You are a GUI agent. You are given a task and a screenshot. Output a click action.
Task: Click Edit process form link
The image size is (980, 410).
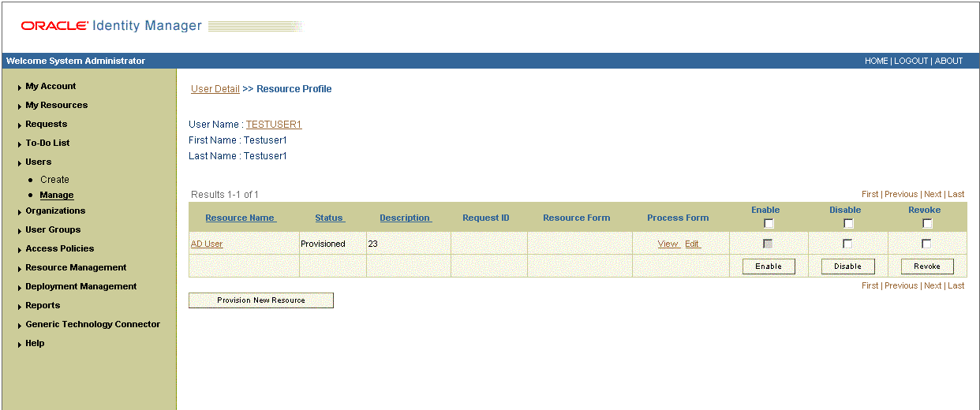coord(692,244)
